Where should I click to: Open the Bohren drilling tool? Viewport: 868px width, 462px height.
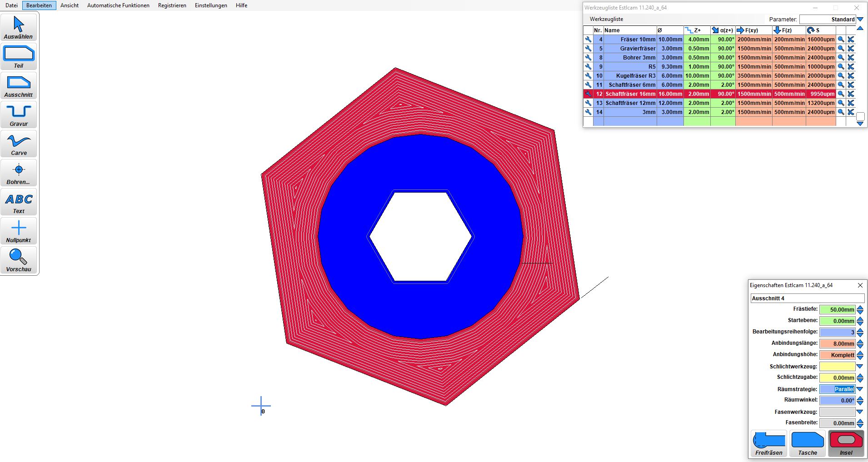(19, 173)
